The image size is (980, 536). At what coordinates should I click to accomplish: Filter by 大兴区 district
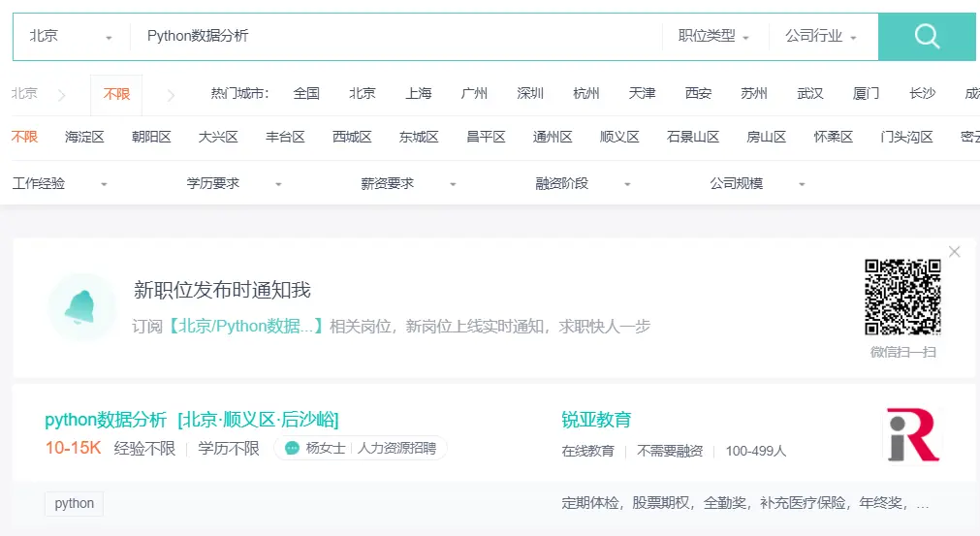click(218, 137)
